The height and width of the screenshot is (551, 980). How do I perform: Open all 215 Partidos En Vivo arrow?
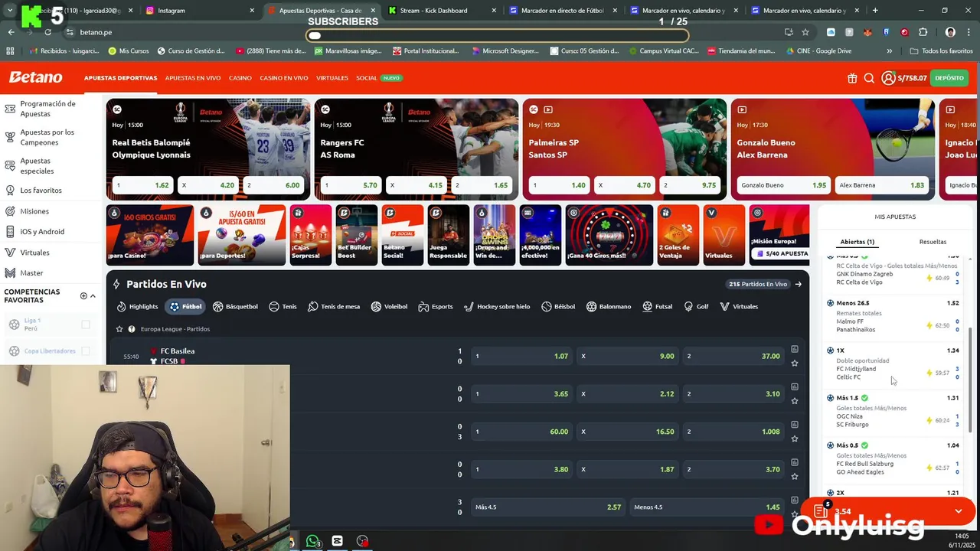pos(798,284)
